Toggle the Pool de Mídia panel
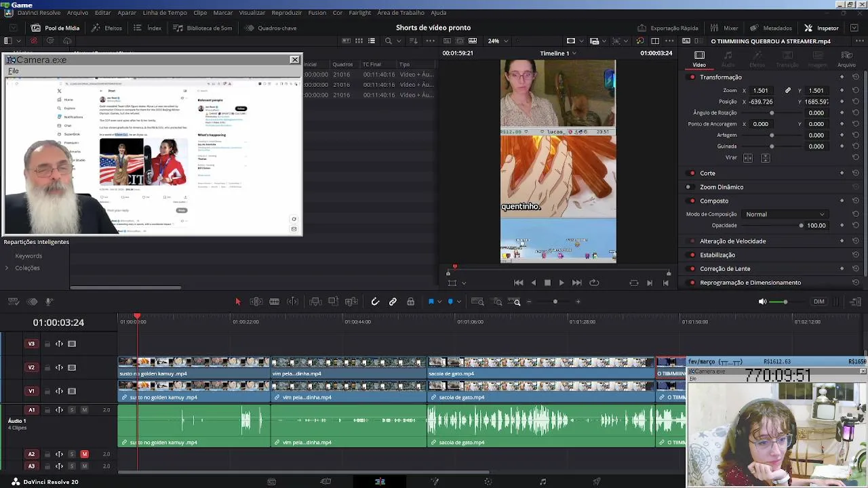This screenshot has width=868, height=488. pos(56,28)
